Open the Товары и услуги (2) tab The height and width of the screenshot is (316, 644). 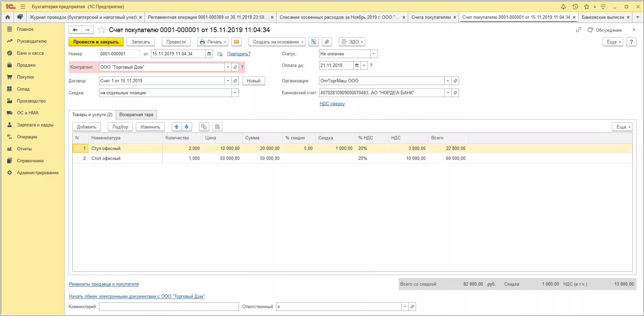(x=92, y=115)
